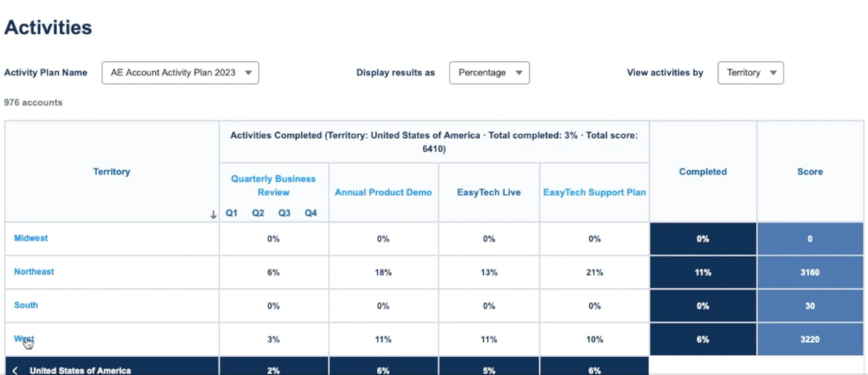Viewport: 868px width, 375px height.
Task: Open the West territory link
Action: (x=24, y=339)
